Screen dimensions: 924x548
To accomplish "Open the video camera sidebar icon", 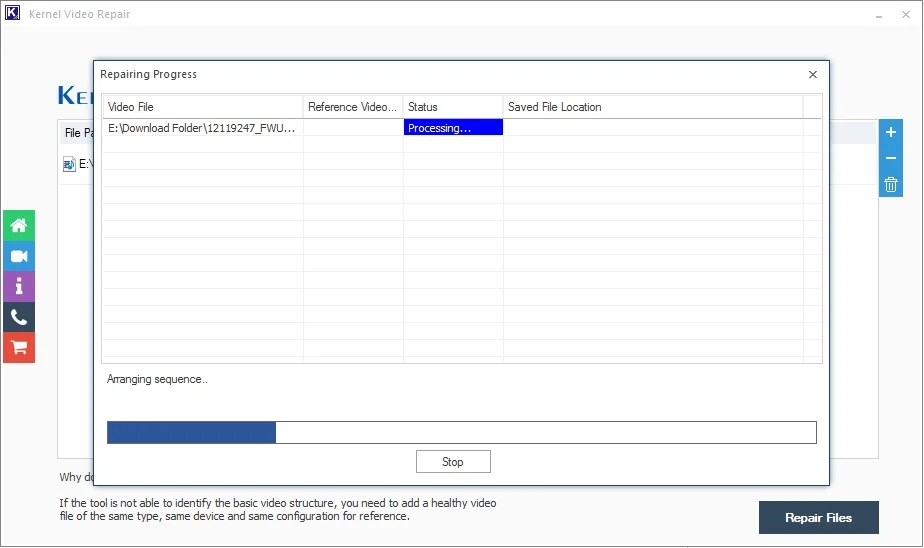I will 19,256.
